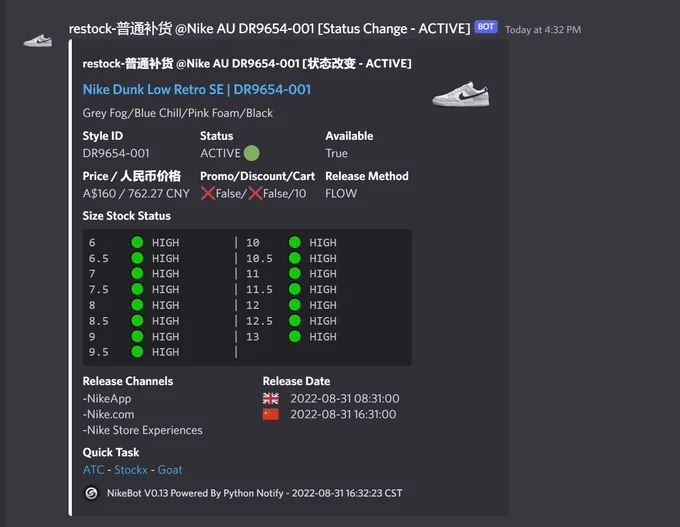Click the green dot for size 10.5
Screen dimensions: 680x527
coord(294,258)
